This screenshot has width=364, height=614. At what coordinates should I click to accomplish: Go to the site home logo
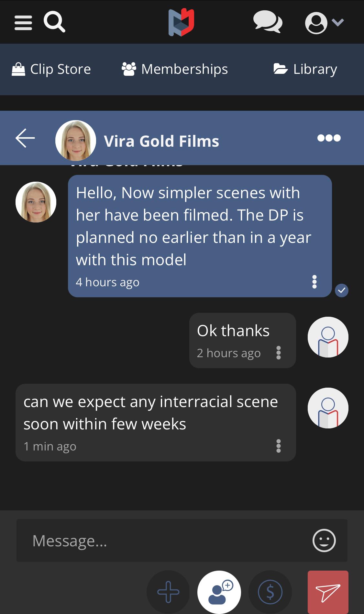181,22
